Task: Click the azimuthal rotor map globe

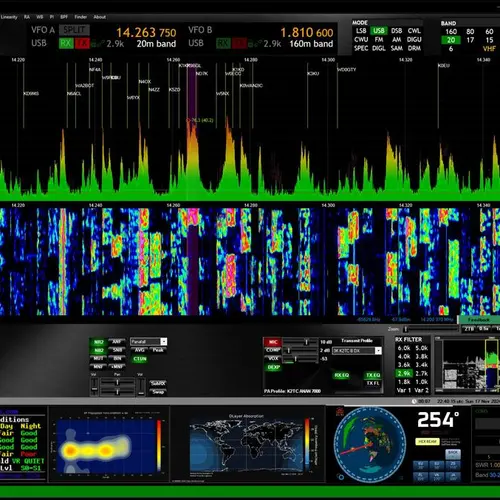Action: click(370, 444)
